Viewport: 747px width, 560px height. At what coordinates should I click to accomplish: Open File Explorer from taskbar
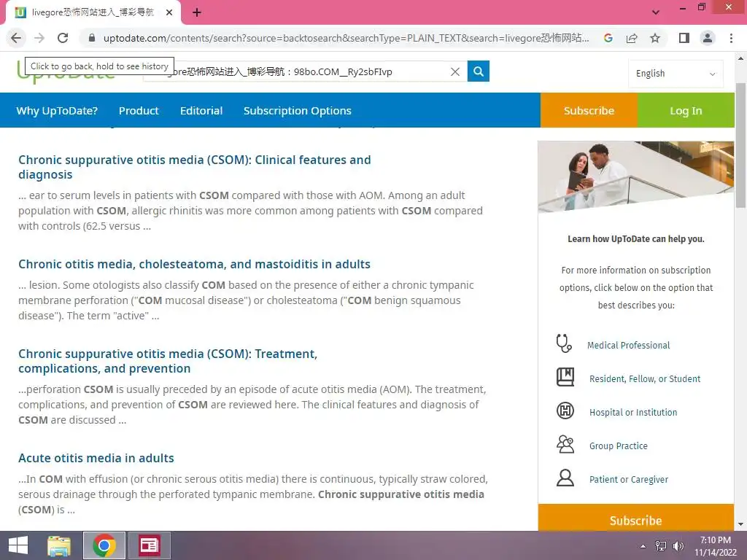point(59,545)
